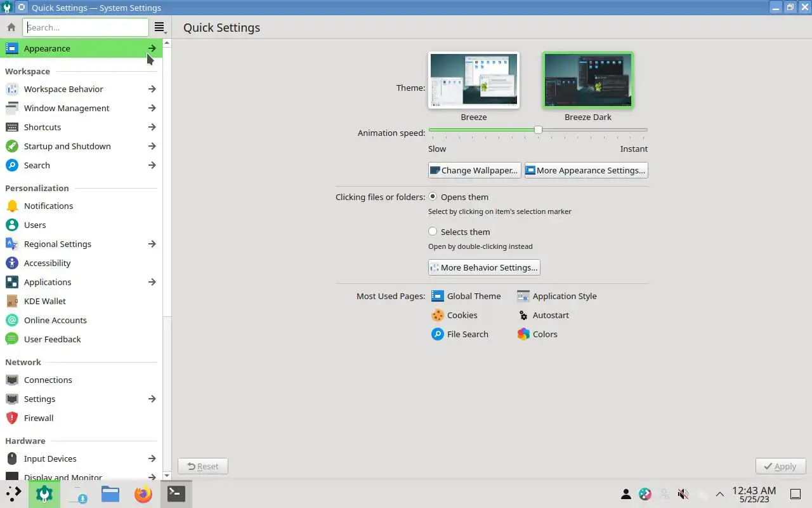Select the Breeze theme thumbnail

pos(474,79)
